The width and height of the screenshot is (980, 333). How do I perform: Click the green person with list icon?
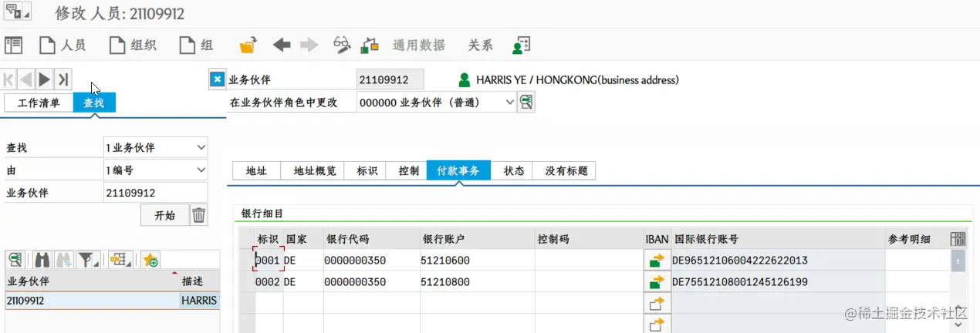[522, 45]
